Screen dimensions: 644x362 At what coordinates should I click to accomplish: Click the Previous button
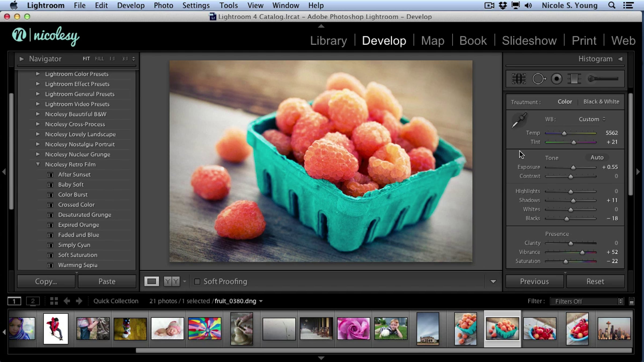click(534, 281)
